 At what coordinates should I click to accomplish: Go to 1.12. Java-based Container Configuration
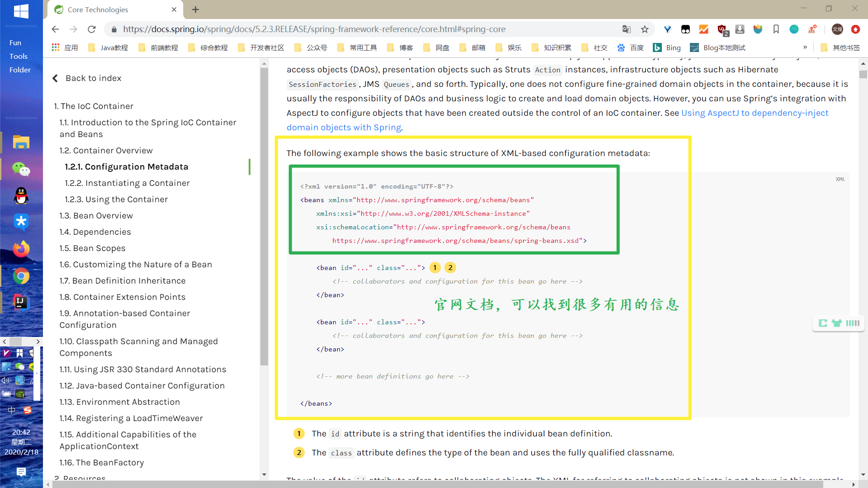142,386
